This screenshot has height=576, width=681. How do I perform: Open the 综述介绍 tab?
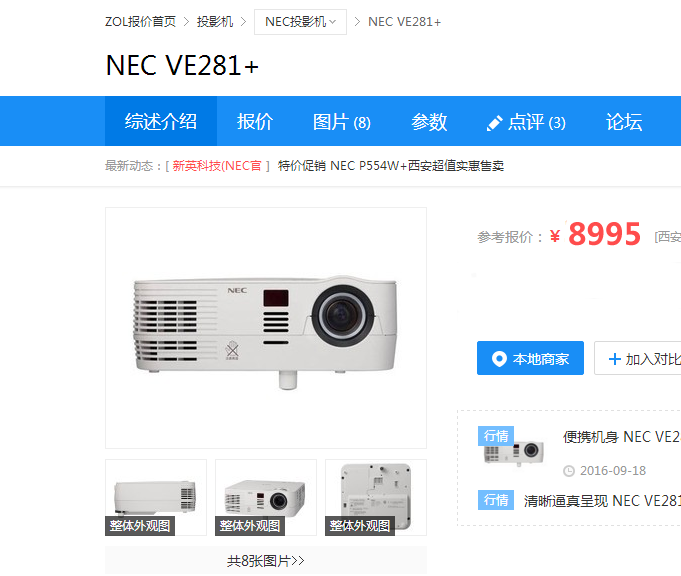[161, 121]
